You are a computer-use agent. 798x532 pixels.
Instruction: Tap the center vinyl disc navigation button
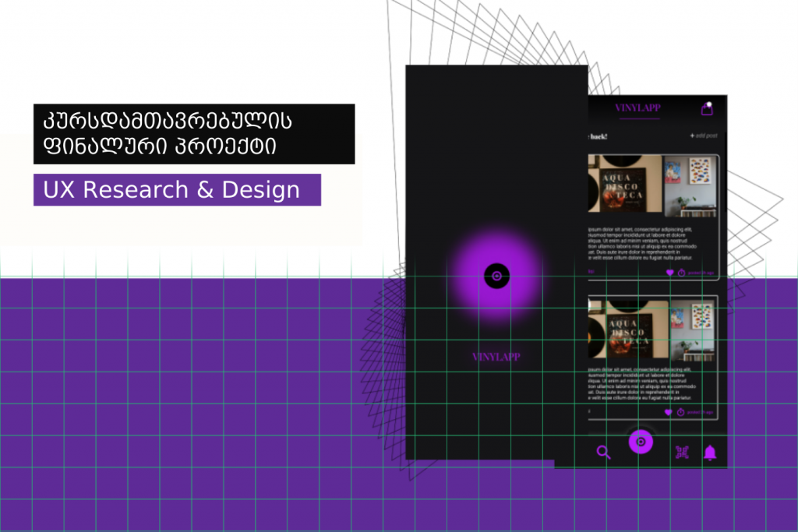pyautogui.click(x=641, y=442)
